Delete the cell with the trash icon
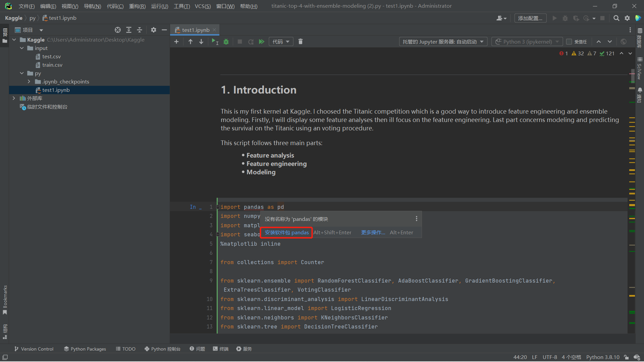This screenshot has height=362, width=644. tap(301, 42)
